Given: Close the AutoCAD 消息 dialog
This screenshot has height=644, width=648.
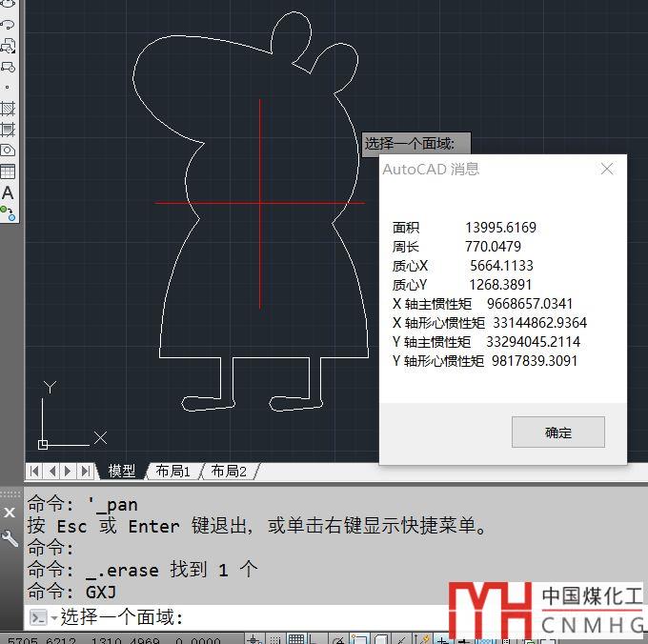Looking at the screenshot, I should (x=607, y=169).
